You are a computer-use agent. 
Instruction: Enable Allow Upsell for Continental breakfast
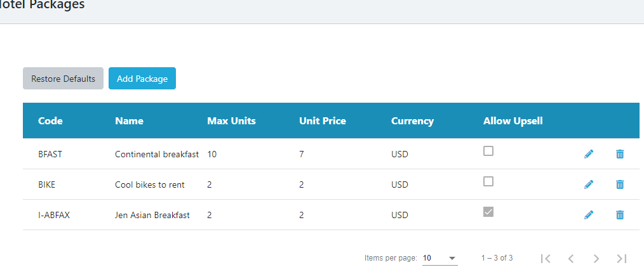[x=488, y=151]
